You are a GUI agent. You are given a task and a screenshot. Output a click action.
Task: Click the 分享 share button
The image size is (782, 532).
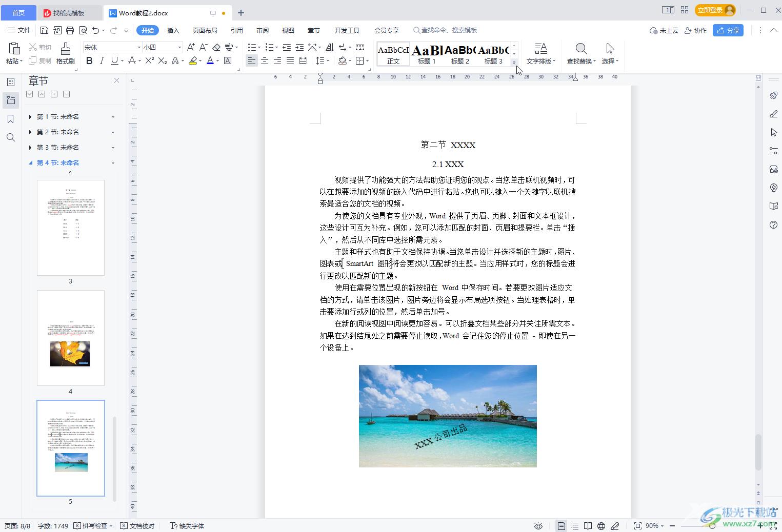(x=728, y=30)
